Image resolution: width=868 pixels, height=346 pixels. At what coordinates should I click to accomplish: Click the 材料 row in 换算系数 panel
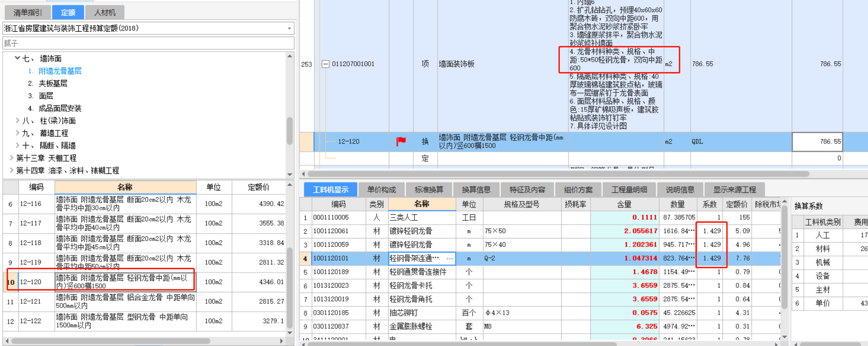point(830,249)
